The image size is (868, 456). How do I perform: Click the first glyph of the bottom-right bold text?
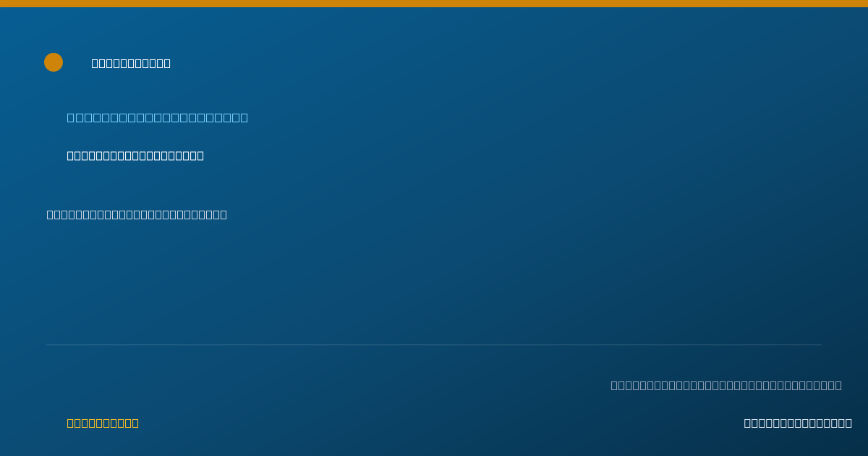(747, 423)
